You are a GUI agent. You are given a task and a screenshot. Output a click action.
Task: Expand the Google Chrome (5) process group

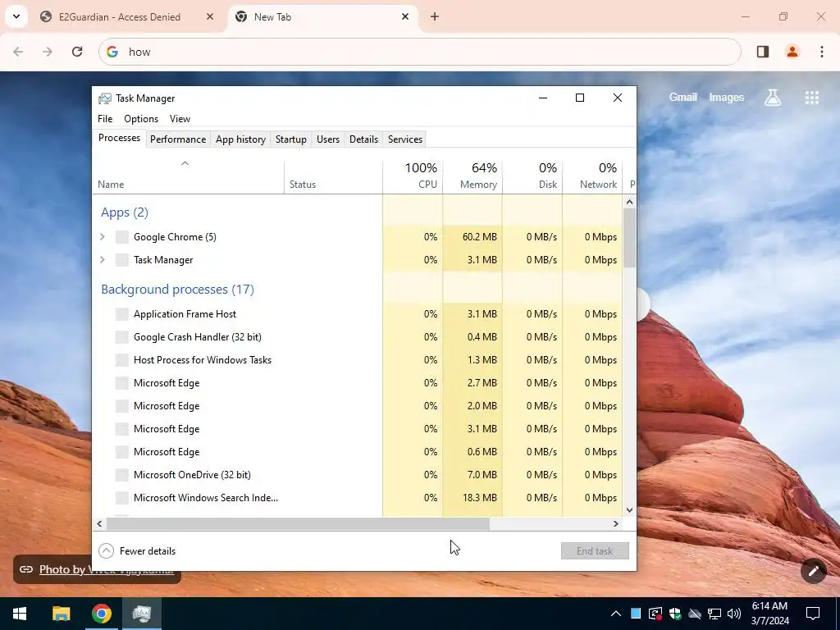tap(103, 237)
